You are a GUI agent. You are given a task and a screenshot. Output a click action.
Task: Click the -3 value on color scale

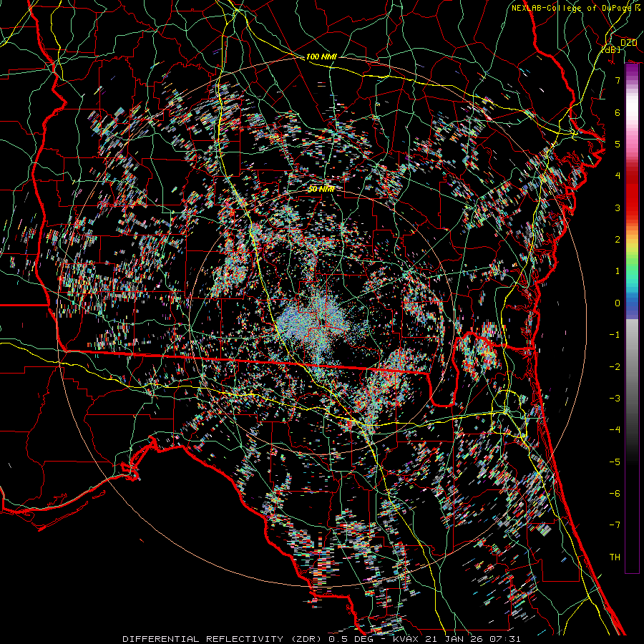coord(615,399)
